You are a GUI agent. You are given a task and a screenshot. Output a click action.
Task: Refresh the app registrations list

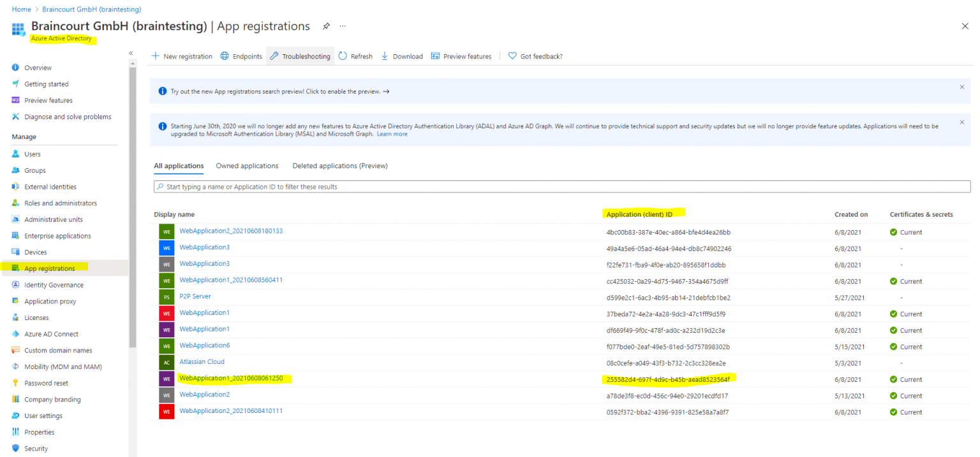click(x=355, y=56)
